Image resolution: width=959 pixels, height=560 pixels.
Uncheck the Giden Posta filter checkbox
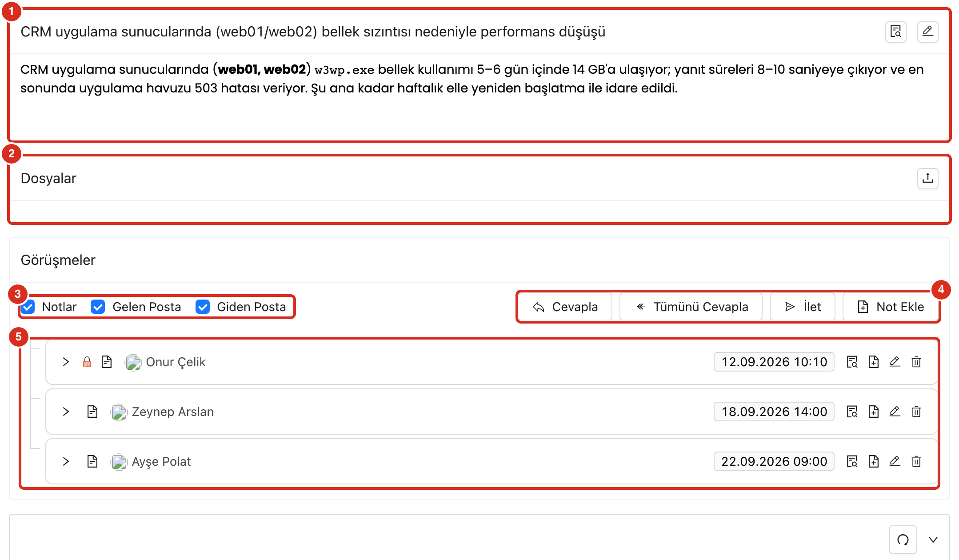203,307
